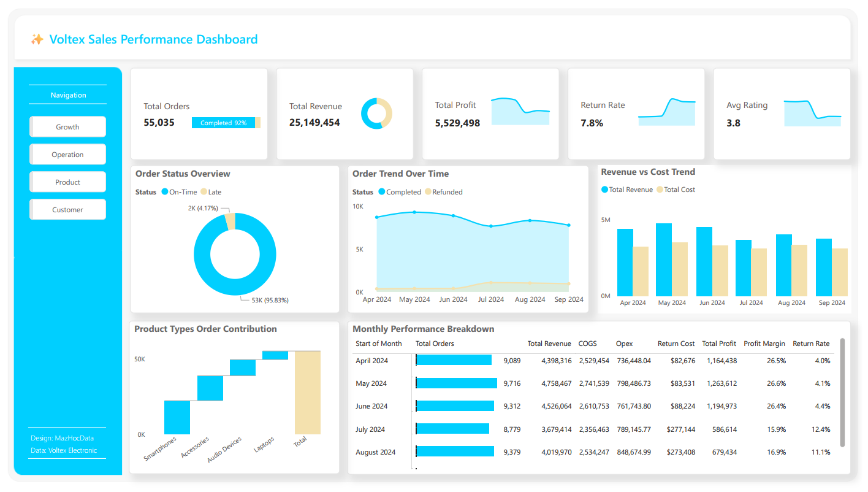Select the May 2024 row label
Image resolution: width=868 pixels, height=492 pixels.
click(x=371, y=383)
